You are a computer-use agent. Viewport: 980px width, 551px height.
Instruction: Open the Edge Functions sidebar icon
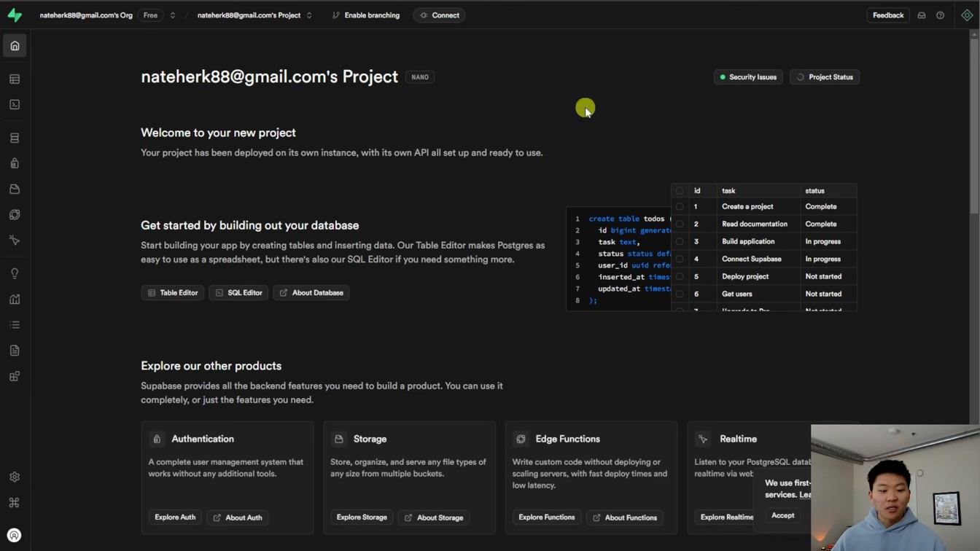15,215
